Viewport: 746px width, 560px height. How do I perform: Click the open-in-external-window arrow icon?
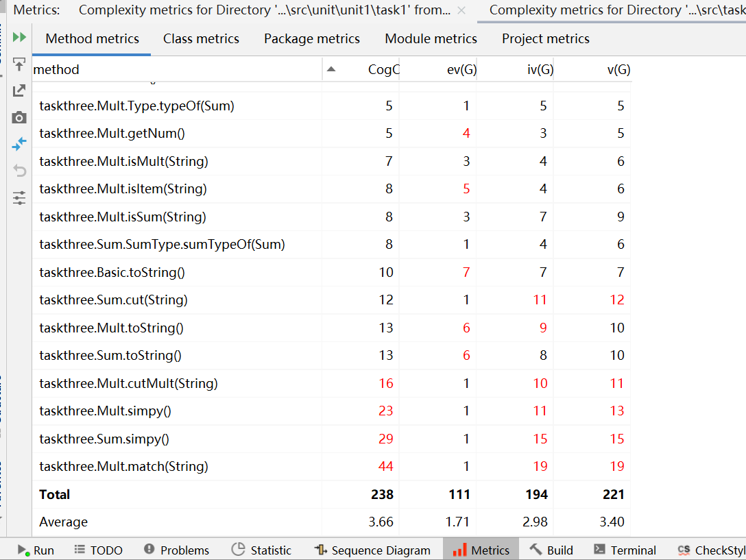pos(19,90)
